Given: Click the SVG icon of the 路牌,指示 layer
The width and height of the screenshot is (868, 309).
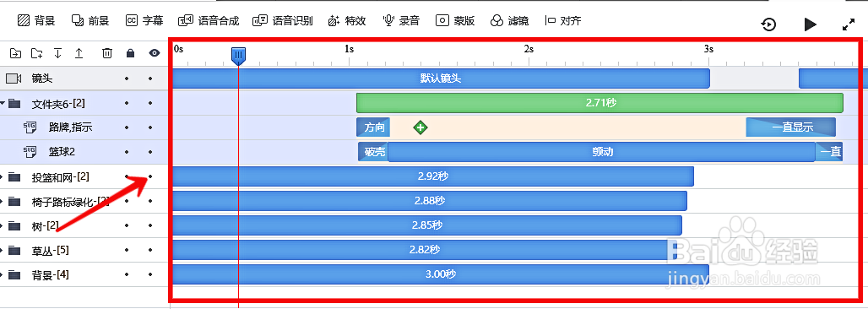Looking at the screenshot, I should [x=30, y=127].
